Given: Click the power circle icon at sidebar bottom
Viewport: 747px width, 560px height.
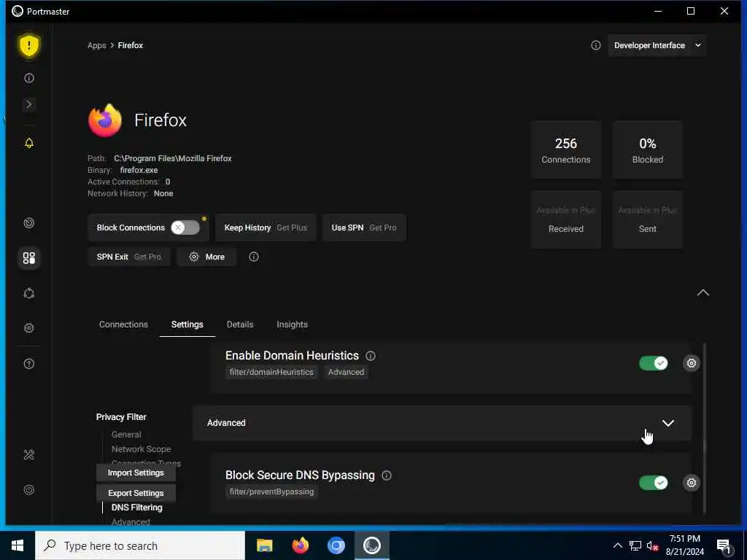Looking at the screenshot, I should (x=29, y=490).
